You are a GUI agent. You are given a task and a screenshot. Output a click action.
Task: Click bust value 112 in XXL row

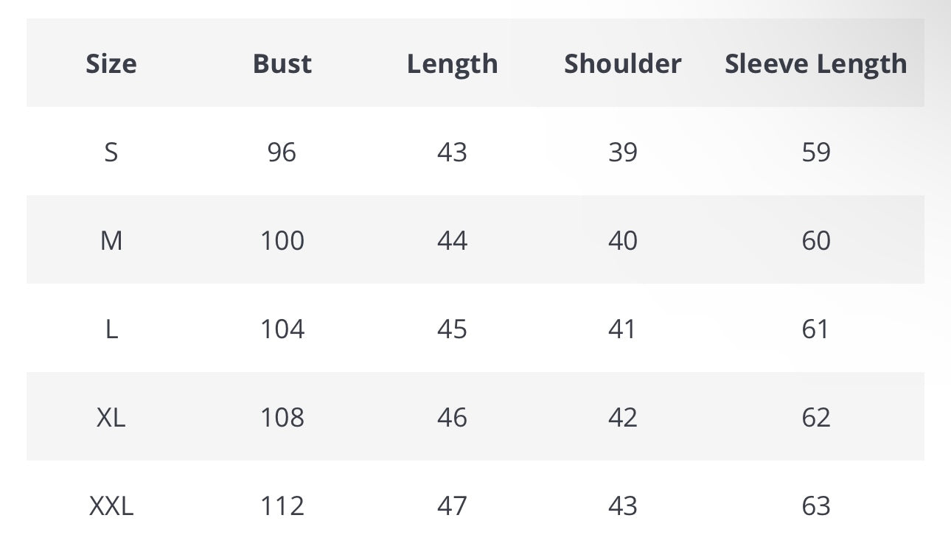(x=282, y=505)
